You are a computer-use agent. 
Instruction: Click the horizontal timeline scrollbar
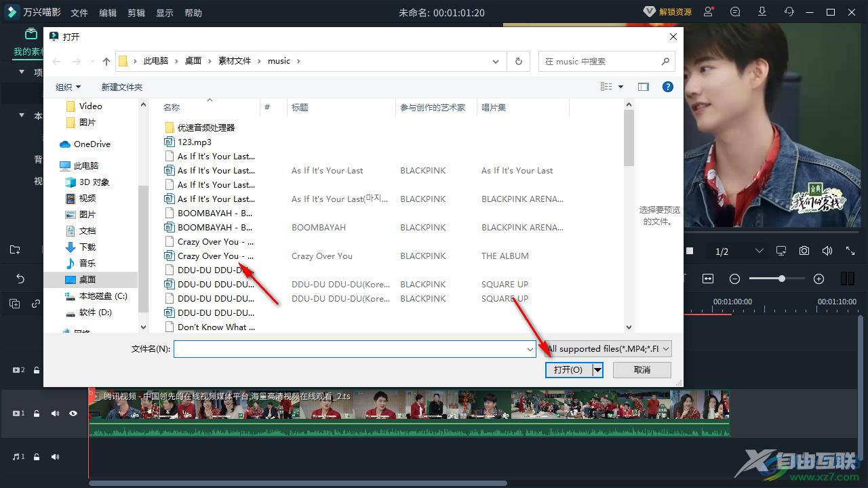tap(298, 483)
